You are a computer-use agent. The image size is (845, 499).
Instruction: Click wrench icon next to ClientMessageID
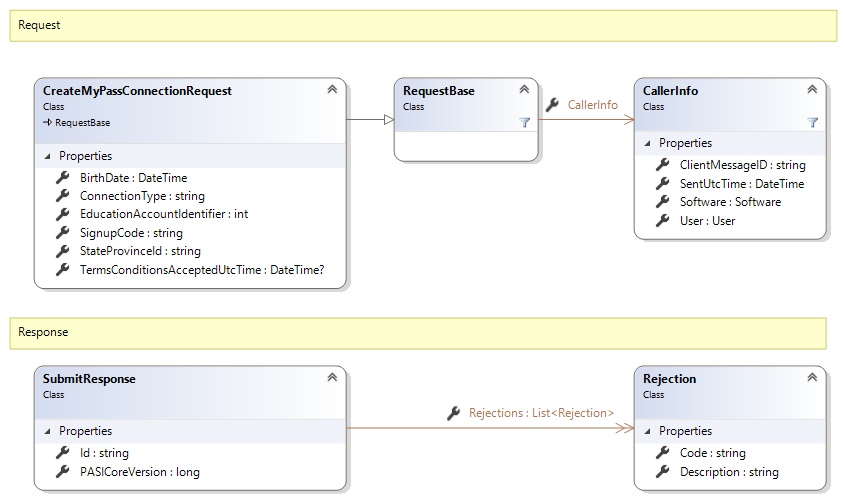663,165
